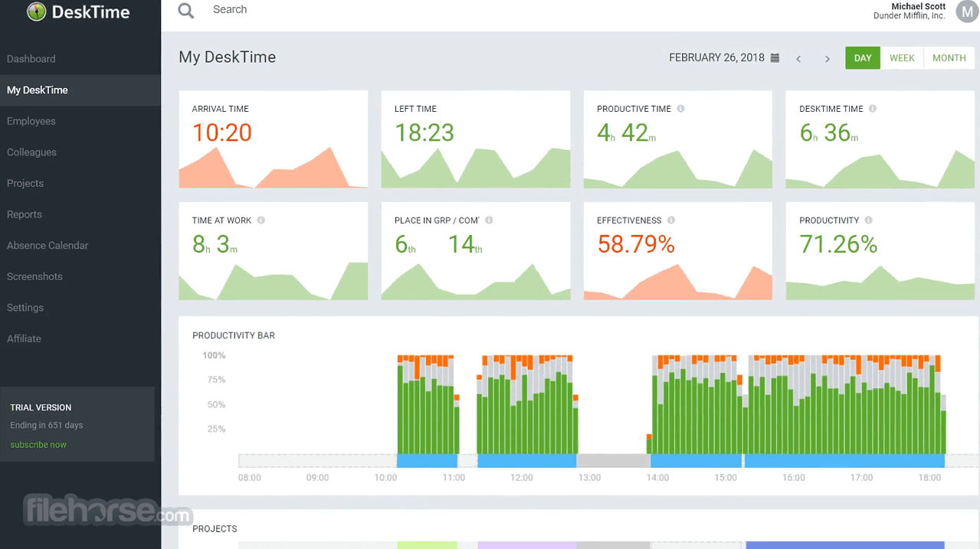Go to the next day arrow

pos(827,58)
